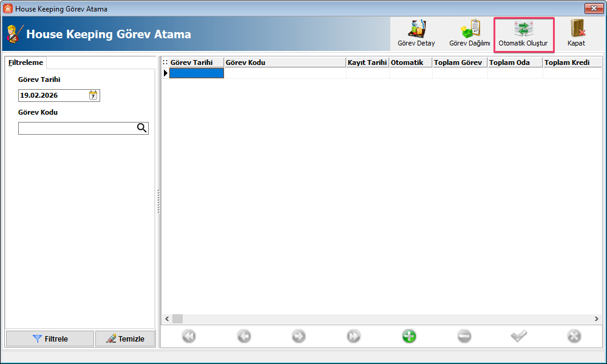Click the cancel X navigator button

click(574, 336)
